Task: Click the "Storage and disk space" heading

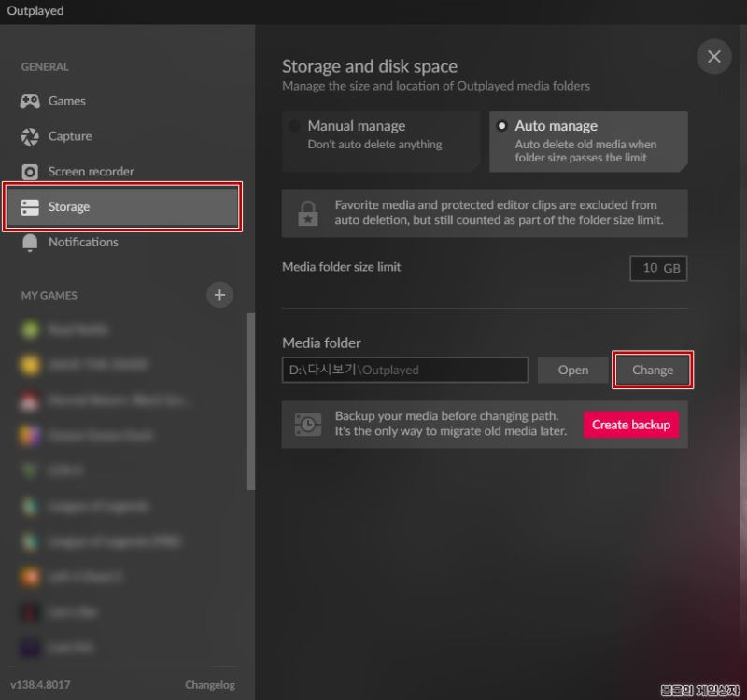Action: tap(370, 66)
